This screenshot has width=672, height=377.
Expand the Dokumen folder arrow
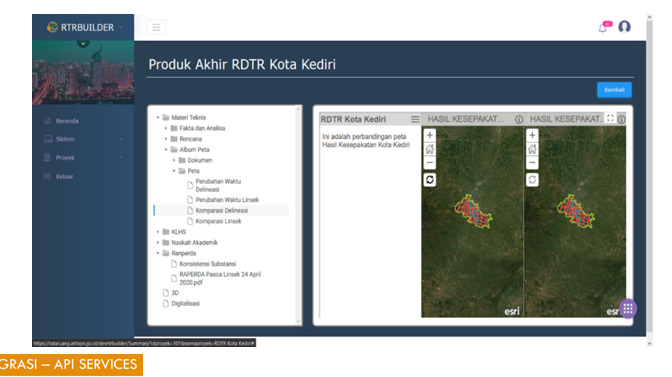coord(174,160)
